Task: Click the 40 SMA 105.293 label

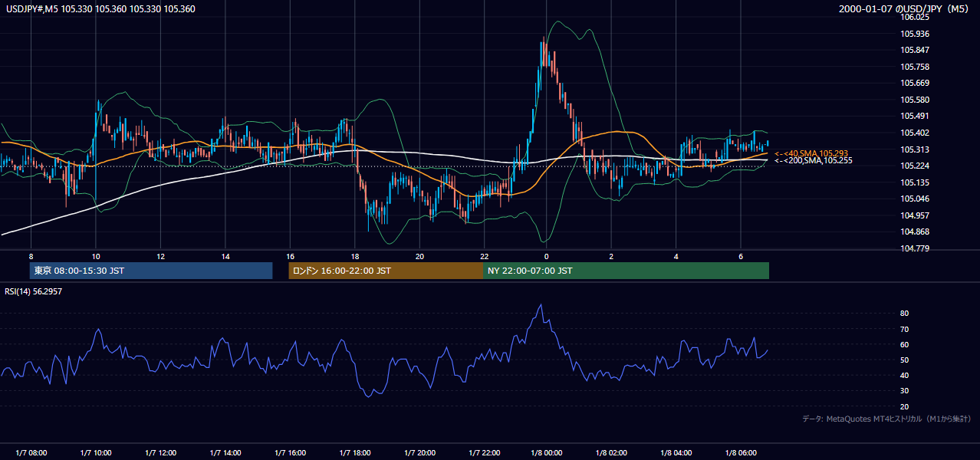Action: point(811,153)
